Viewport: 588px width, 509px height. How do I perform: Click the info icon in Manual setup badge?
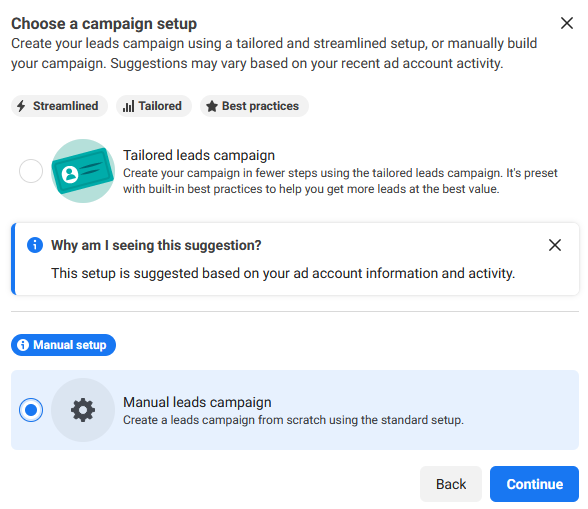[x=23, y=345]
